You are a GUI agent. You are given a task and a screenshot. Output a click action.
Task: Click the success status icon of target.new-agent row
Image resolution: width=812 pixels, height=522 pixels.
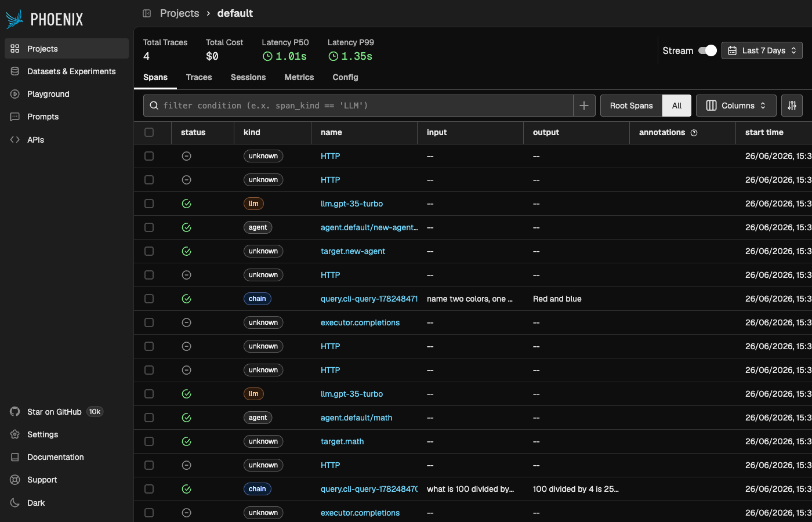[x=187, y=251]
